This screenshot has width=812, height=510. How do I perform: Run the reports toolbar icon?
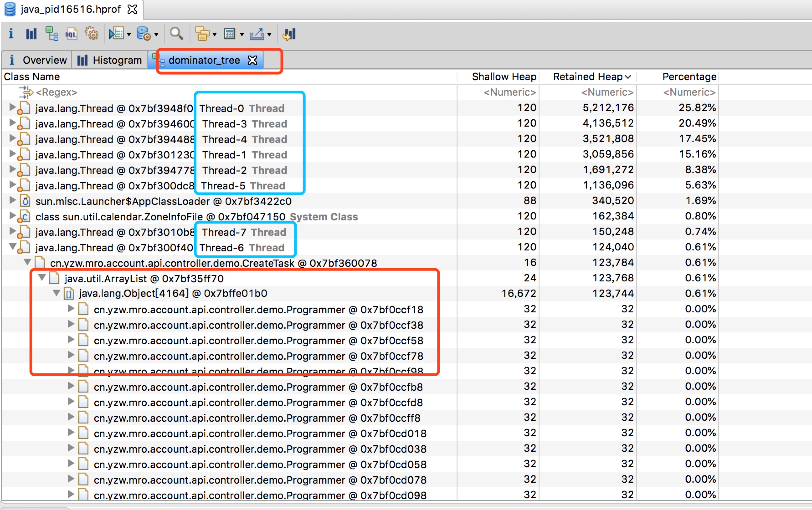[117, 34]
